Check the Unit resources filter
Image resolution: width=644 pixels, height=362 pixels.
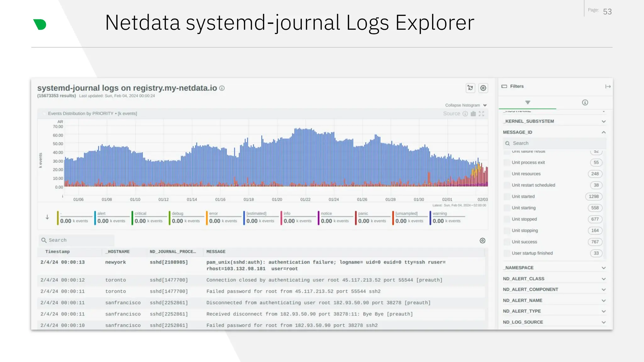pos(507,174)
